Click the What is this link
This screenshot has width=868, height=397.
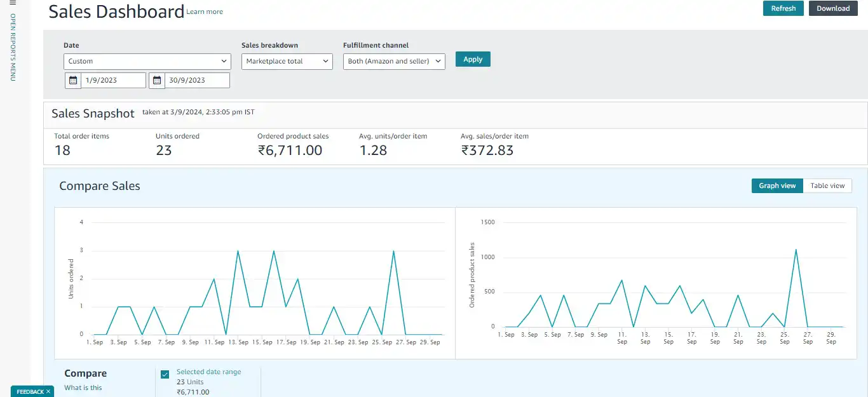coord(83,387)
